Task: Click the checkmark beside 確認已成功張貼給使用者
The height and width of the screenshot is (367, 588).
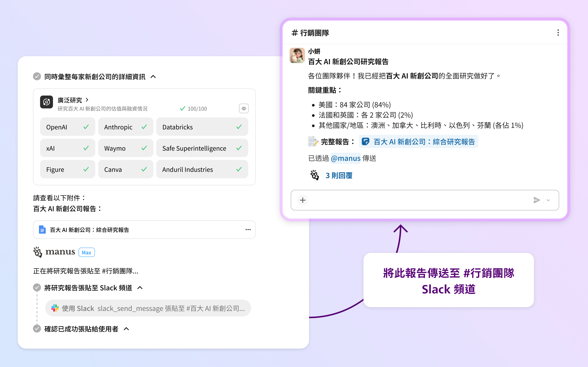Action: tap(37, 329)
